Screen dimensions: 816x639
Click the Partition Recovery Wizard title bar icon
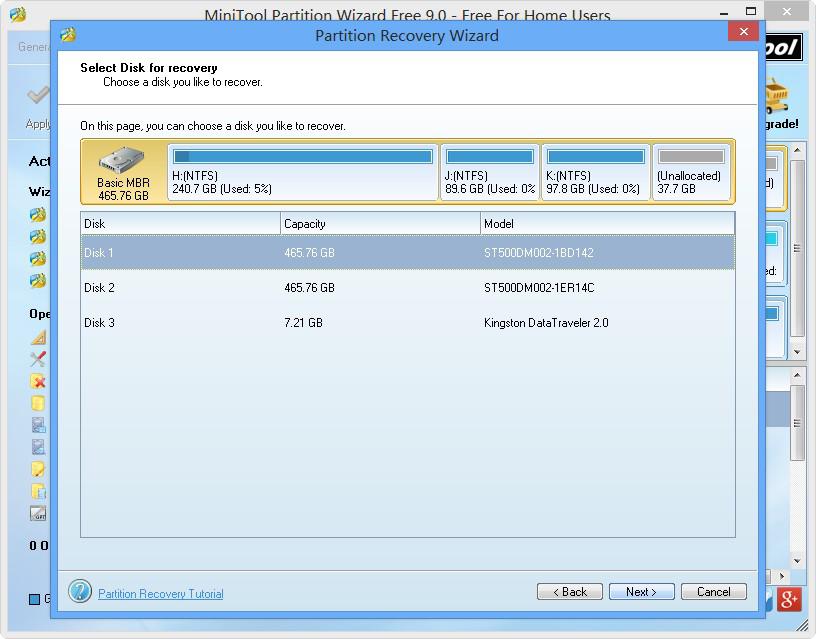coord(68,35)
